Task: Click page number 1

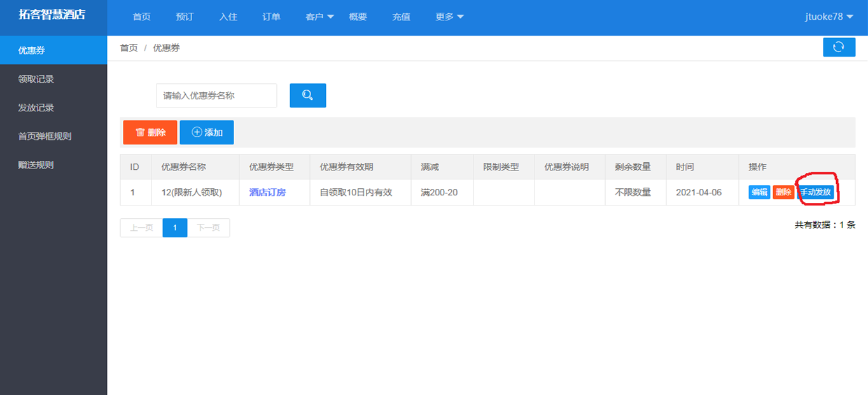Action: pos(175,228)
